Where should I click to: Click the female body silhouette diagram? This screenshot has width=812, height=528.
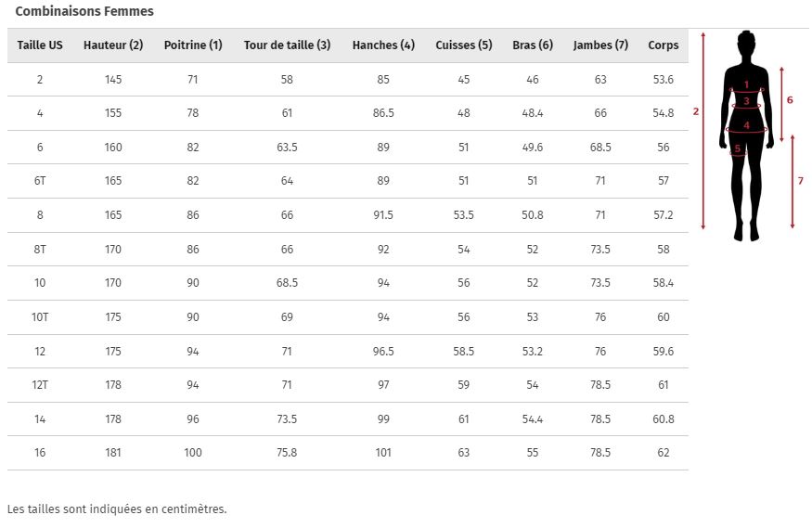point(746,135)
